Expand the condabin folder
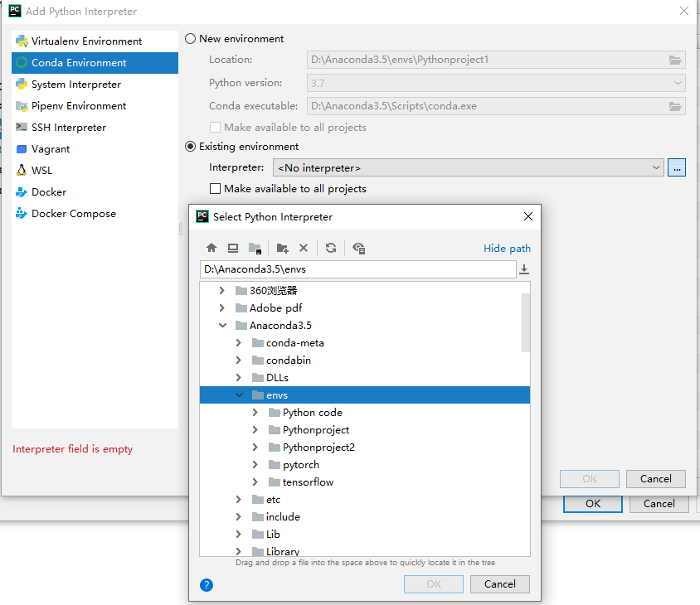This screenshot has width=700, height=605. tap(238, 360)
